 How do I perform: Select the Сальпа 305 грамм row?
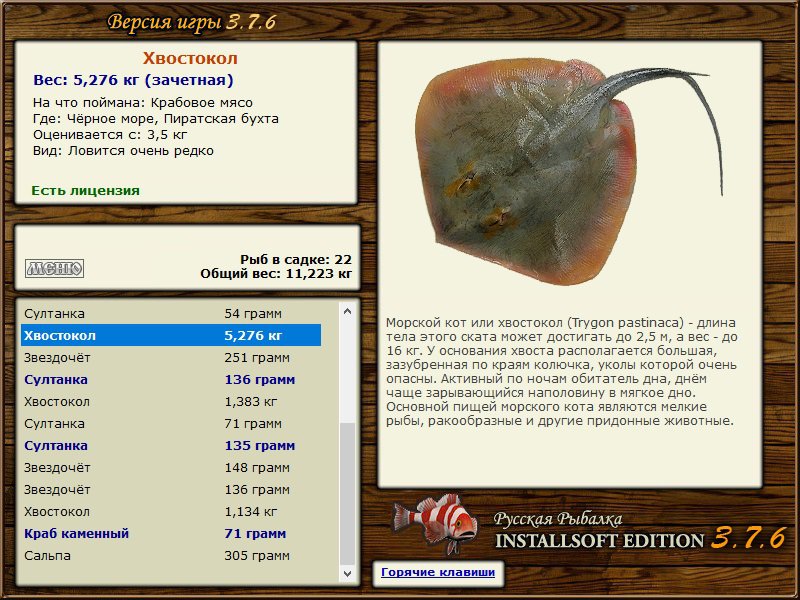coord(171,555)
